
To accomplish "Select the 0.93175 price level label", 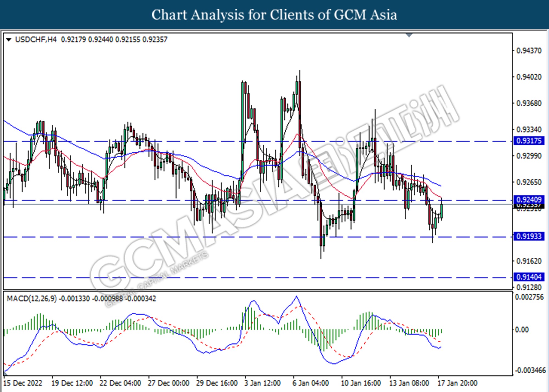I will [529, 141].
